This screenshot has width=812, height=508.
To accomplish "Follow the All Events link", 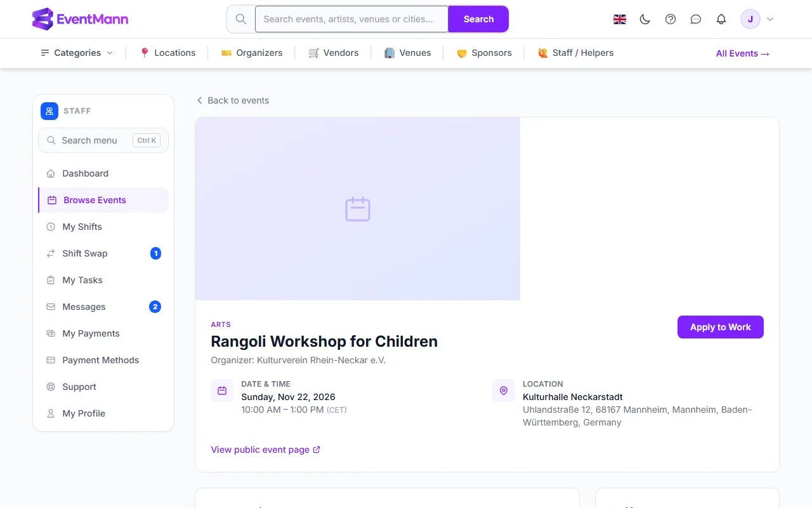I will click(743, 53).
